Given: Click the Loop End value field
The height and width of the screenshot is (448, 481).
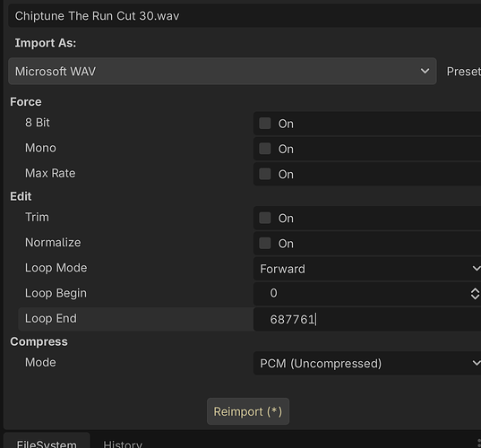Looking at the screenshot, I should pos(367,320).
